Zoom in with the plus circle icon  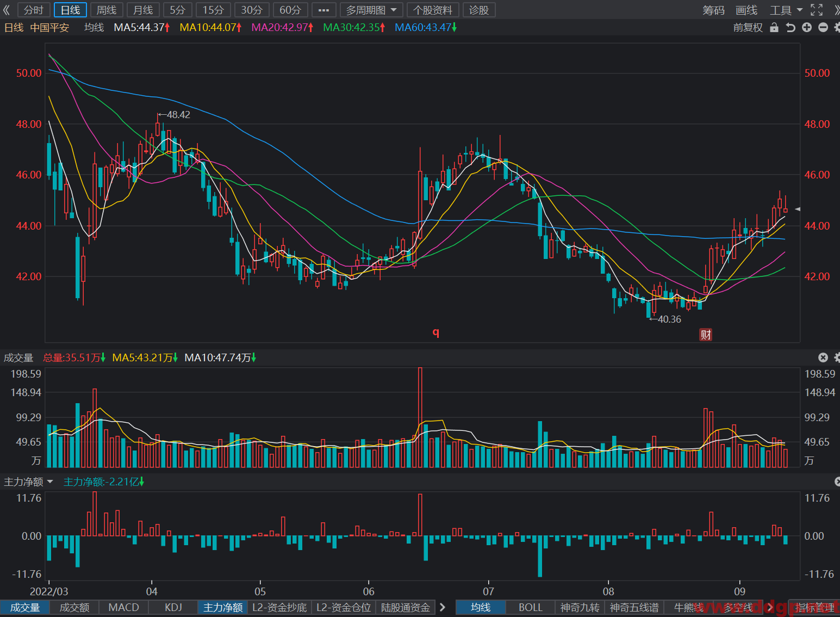coord(807,27)
